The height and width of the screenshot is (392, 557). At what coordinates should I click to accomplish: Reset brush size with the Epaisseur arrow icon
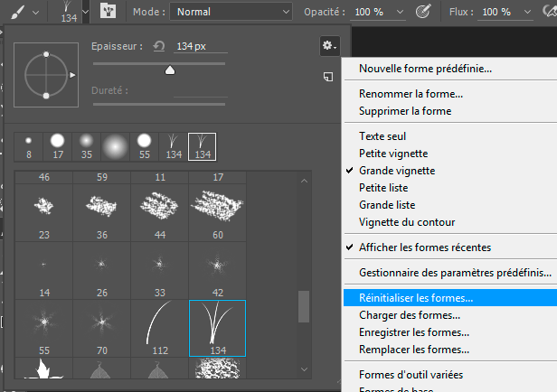point(158,46)
